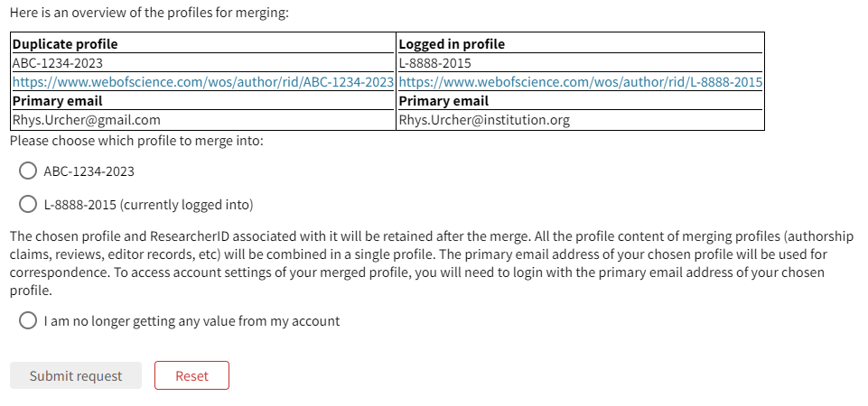Click the 'Duplicate profile' table header
868x406 pixels.
pyautogui.click(x=65, y=43)
